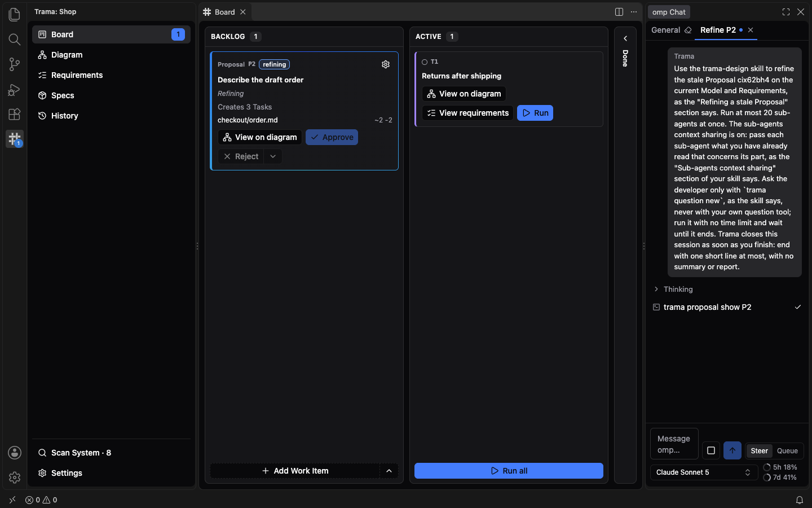Image resolution: width=812 pixels, height=508 pixels.
Task: Open Reject options dropdown arrow
Action: 273,156
